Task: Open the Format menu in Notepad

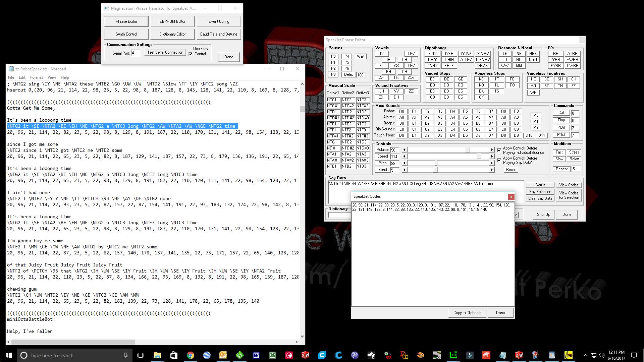Action: point(36,77)
